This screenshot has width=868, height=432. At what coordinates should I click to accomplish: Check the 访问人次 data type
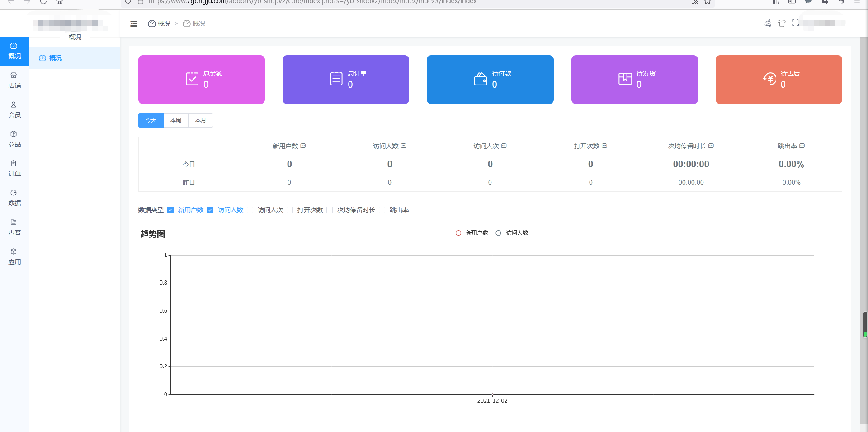coord(250,210)
